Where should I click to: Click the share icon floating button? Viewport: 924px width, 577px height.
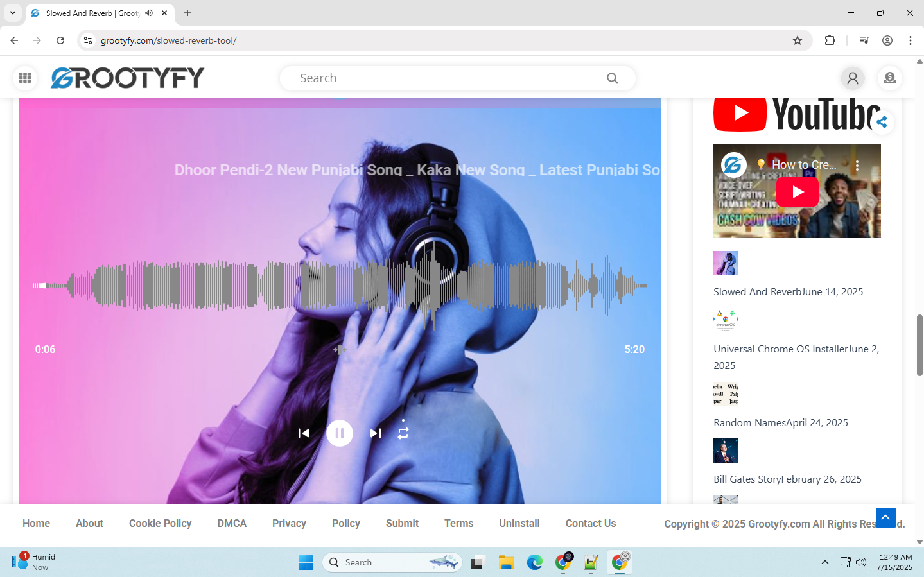(882, 122)
